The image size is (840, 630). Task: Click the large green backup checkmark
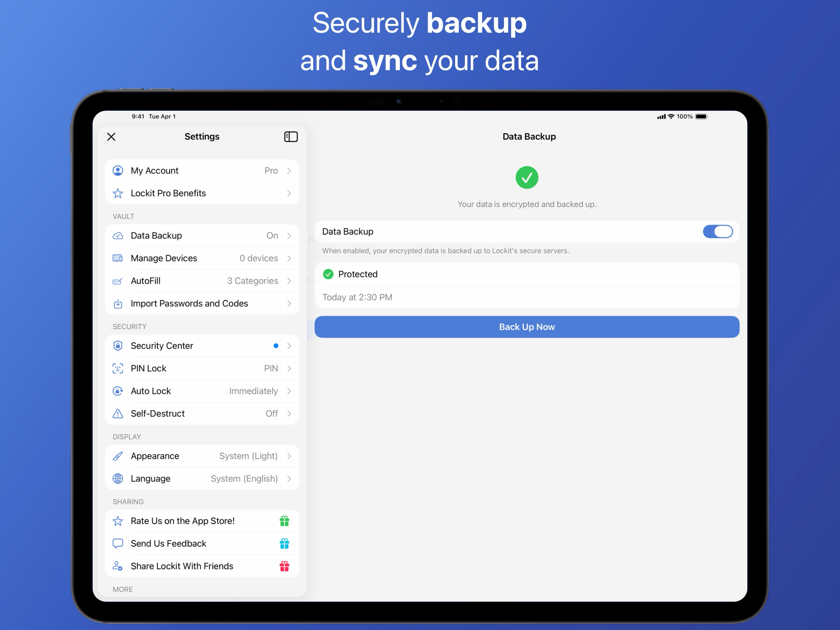(527, 177)
